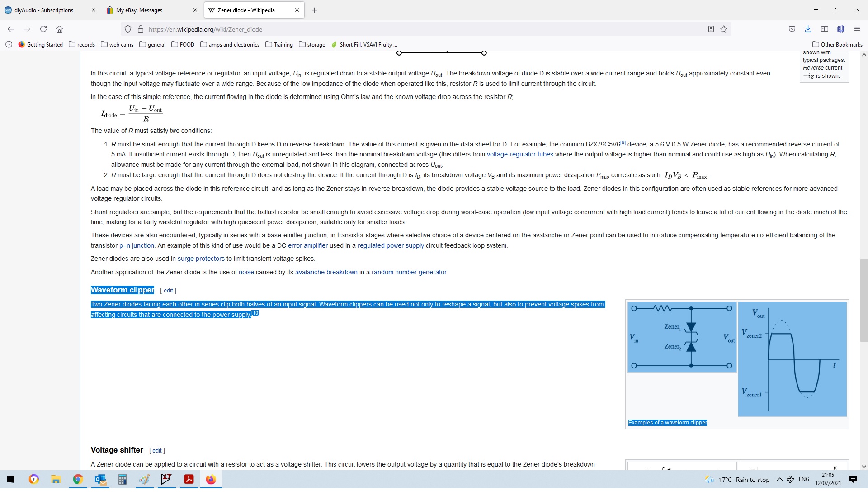Click the noise link
This screenshot has height=495, width=868.
[x=246, y=272]
